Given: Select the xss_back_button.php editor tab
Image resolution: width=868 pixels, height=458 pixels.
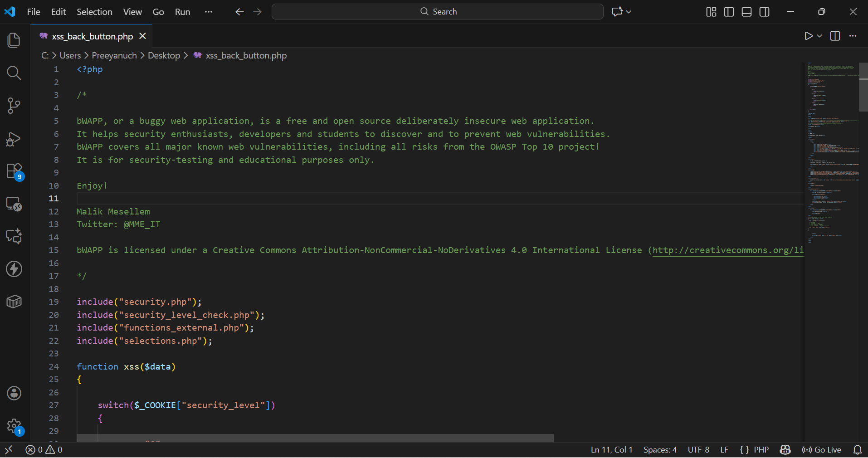Looking at the screenshot, I should tap(92, 36).
